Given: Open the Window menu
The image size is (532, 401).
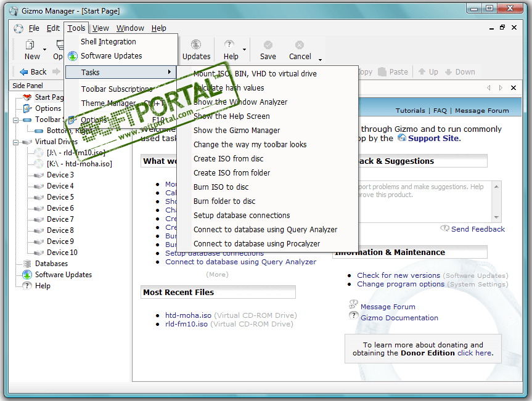Looking at the screenshot, I should pos(130,28).
